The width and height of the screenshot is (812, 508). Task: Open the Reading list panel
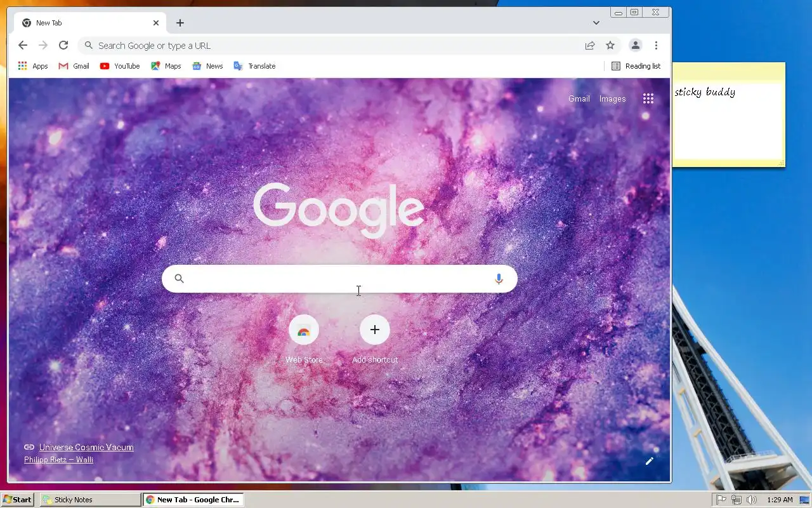(636, 66)
